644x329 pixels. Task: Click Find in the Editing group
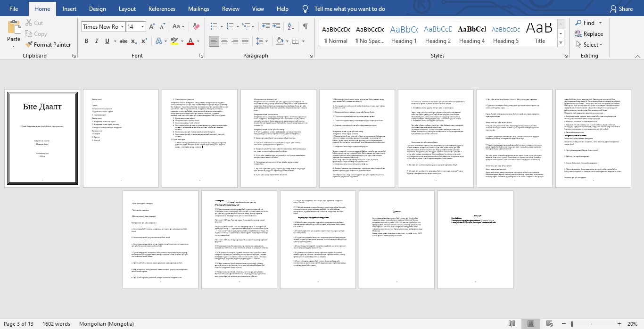(585, 23)
